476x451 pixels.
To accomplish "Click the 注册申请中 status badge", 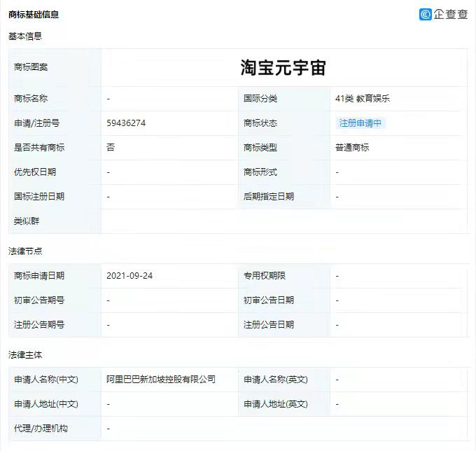I will click(360, 123).
